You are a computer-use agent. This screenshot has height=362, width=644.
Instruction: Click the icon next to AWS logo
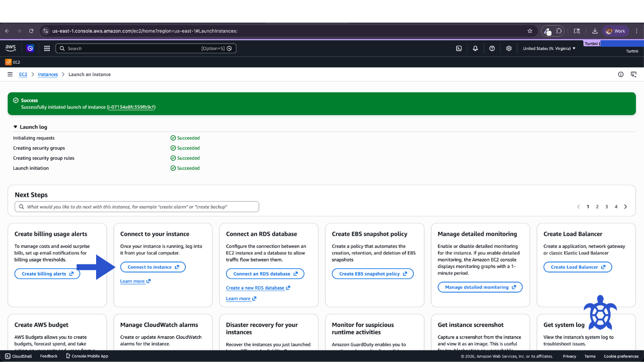click(30, 48)
